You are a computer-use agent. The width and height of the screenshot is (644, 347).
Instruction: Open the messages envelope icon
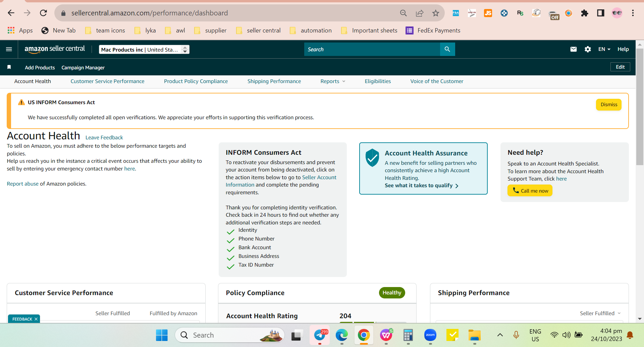pyautogui.click(x=574, y=49)
